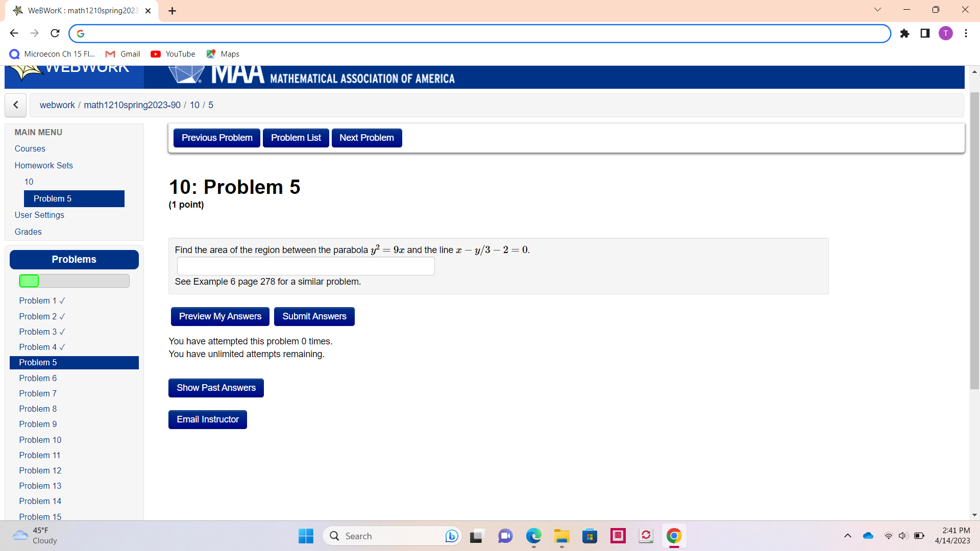Click the Chrome profile avatar
The height and width of the screenshot is (551, 980).
(946, 33)
